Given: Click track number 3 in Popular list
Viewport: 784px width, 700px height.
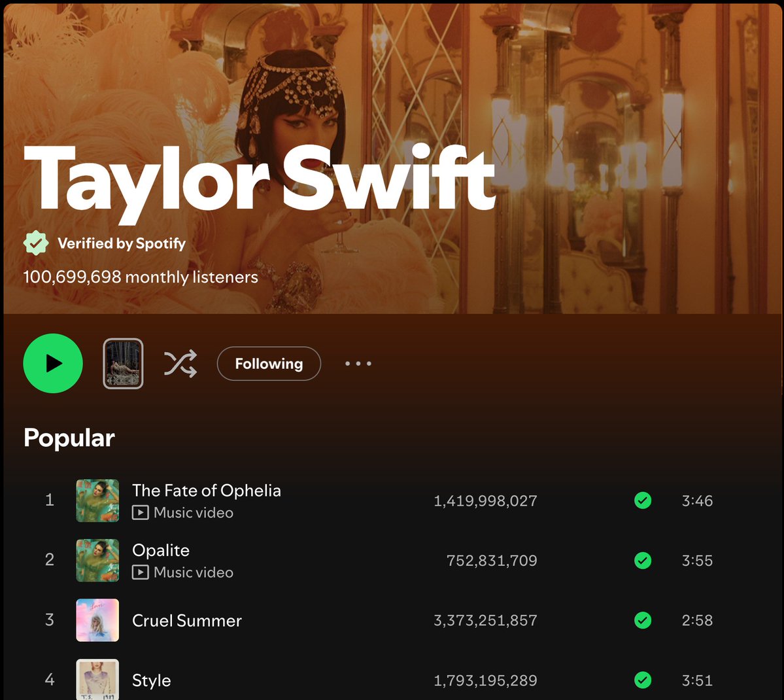Looking at the screenshot, I should click(x=50, y=620).
